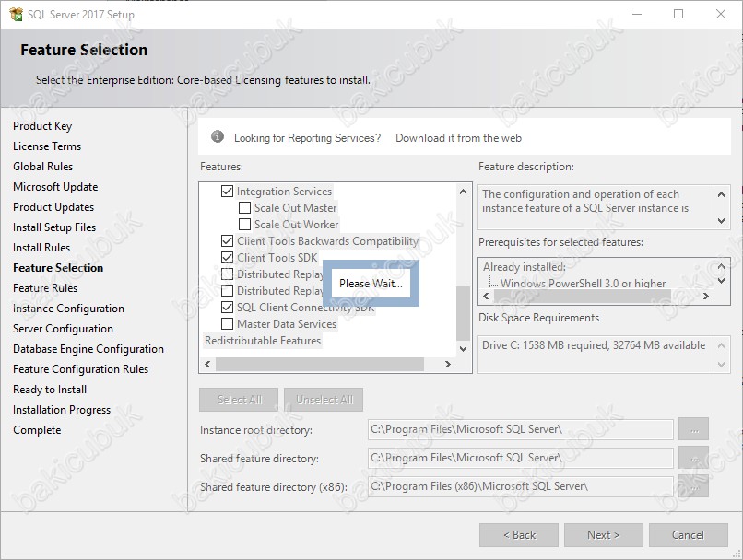Click the left arrow of the Prerequisites horizontal scrollbar
The width and height of the screenshot is (743, 560).
coord(486,296)
